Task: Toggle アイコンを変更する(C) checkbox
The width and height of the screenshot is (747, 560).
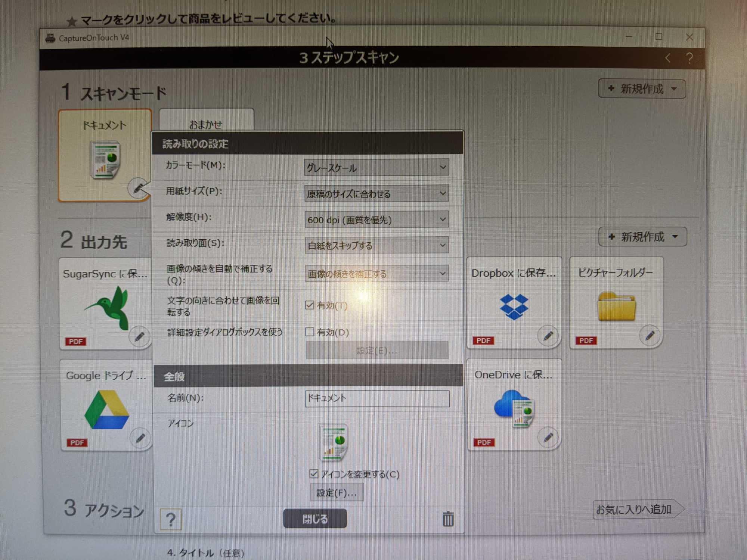Action: (314, 474)
